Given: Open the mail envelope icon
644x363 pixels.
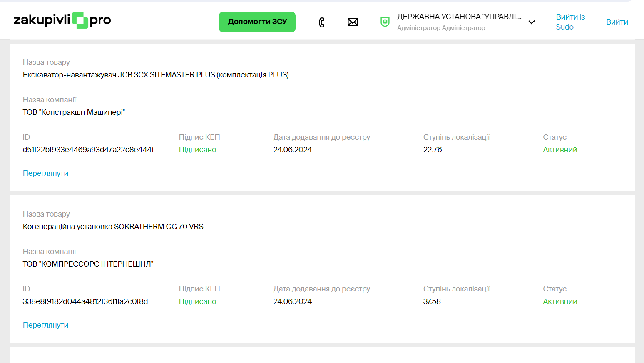Looking at the screenshot, I should pyautogui.click(x=353, y=22).
